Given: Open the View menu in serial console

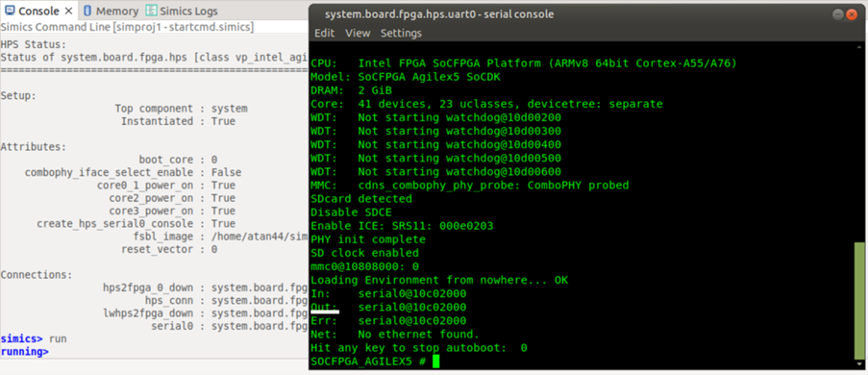Looking at the screenshot, I should 358,34.
